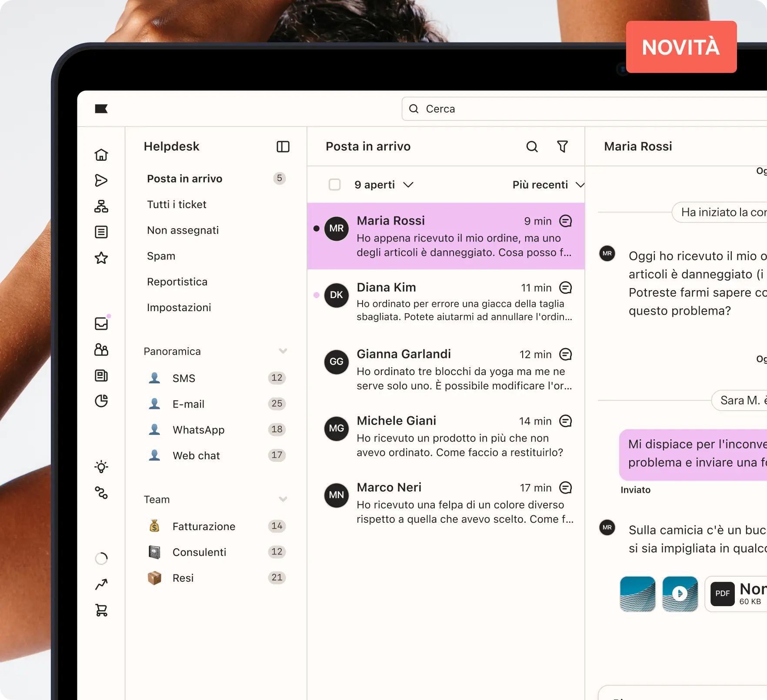Click the NOVITÀ badge
Image resolution: width=767 pixels, height=700 pixels.
coord(681,47)
